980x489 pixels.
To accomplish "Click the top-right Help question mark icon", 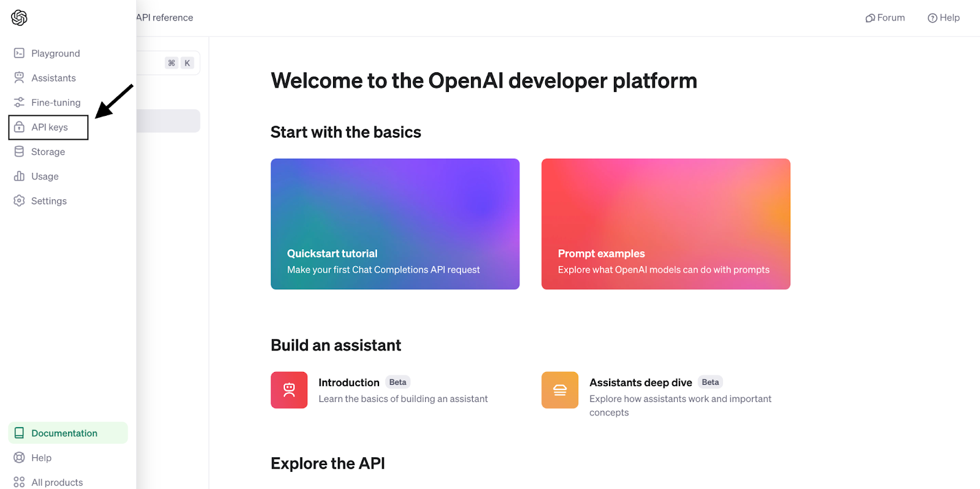I will click(932, 18).
